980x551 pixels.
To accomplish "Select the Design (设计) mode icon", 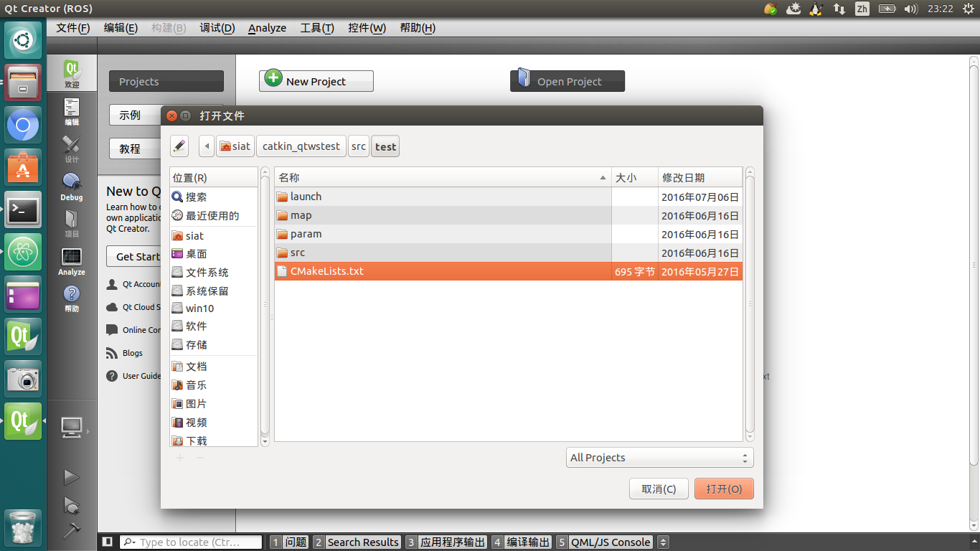I will tap(72, 150).
